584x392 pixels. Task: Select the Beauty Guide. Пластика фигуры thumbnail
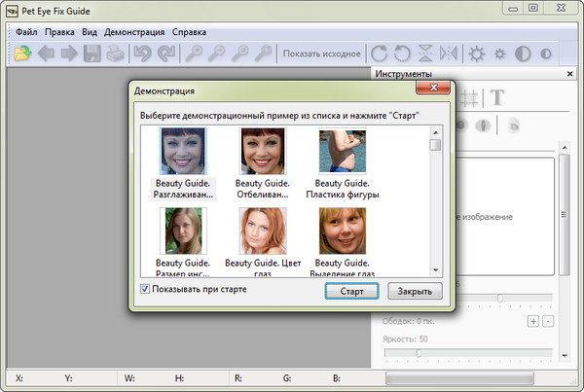342,153
